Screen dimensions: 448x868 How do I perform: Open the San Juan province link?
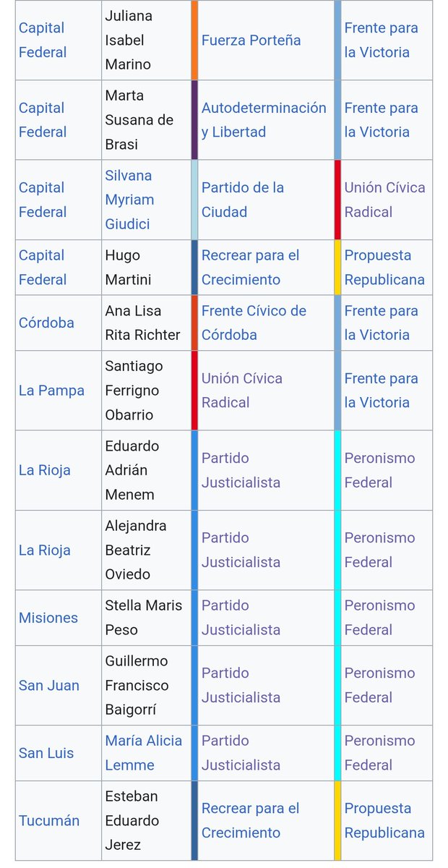pyautogui.click(x=49, y=685)
